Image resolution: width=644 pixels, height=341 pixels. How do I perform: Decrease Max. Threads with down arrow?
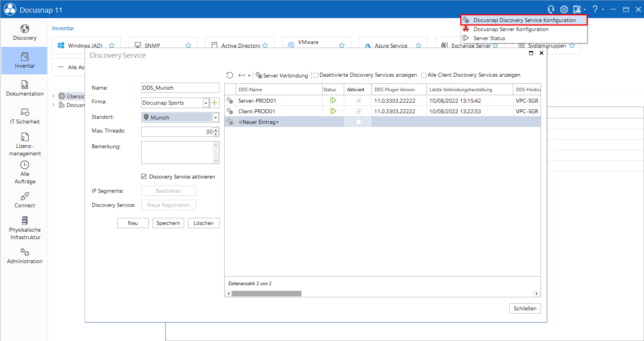pos(216,134)
